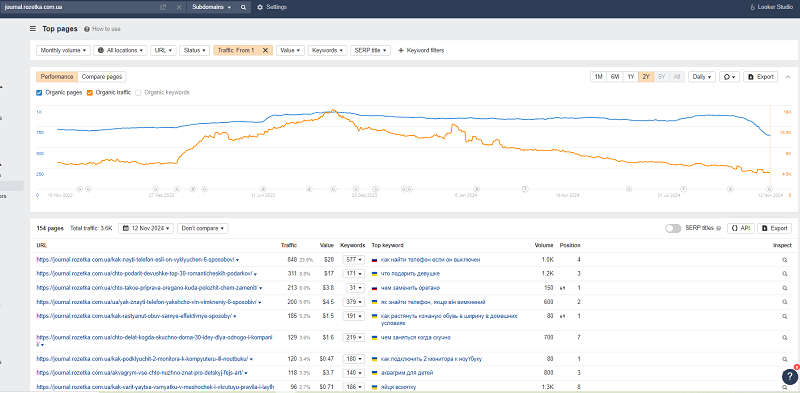
Task: Open SERP title filter dropdown
Action: [x=370, y=51]
